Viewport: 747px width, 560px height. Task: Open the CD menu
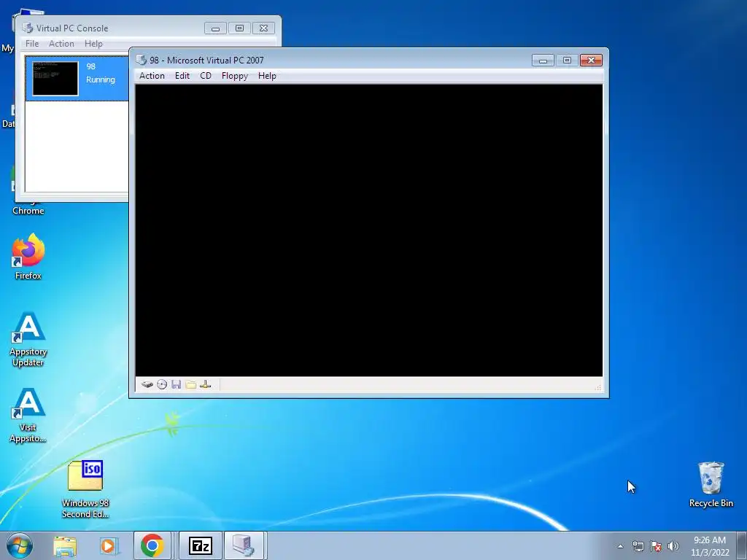click(205, 76)
